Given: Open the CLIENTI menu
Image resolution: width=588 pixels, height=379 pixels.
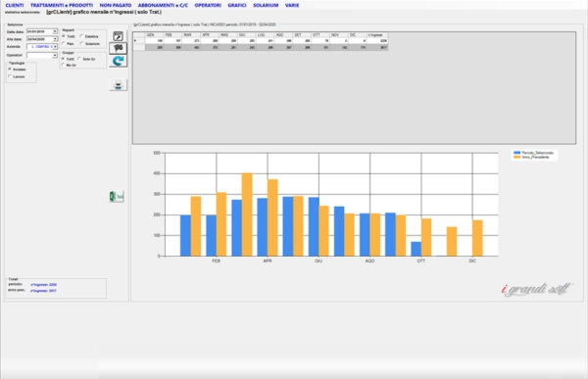Looking at the screenshot, I should tap(15, 5).
